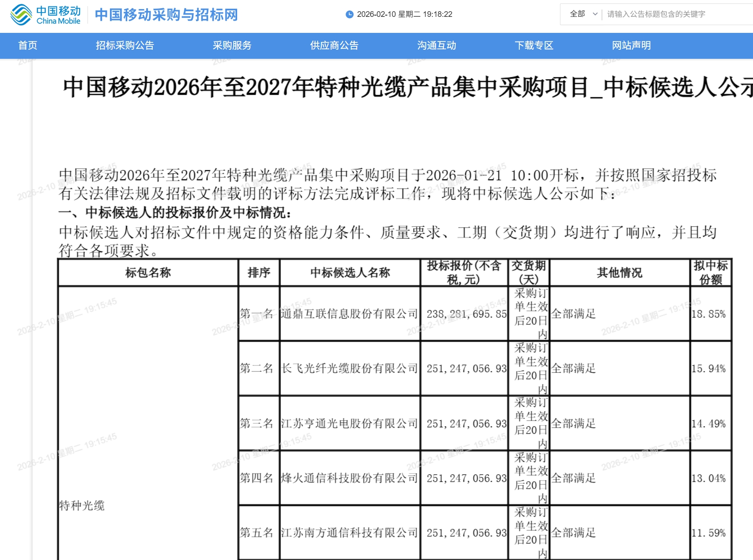The height and width of the screenshot is (560, 753).
Task: Click the announcement title heading text
Action: pyautogui.click(x=408, y=87)
